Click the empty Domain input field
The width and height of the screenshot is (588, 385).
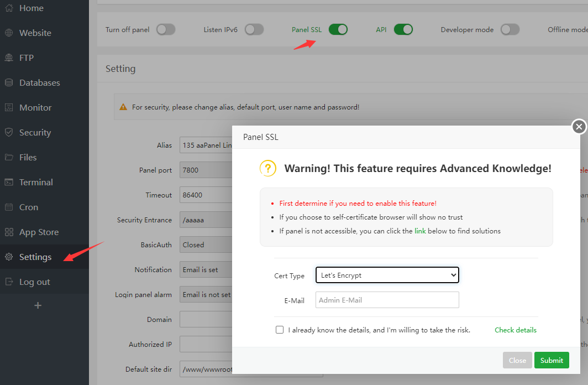click(206, 319)
